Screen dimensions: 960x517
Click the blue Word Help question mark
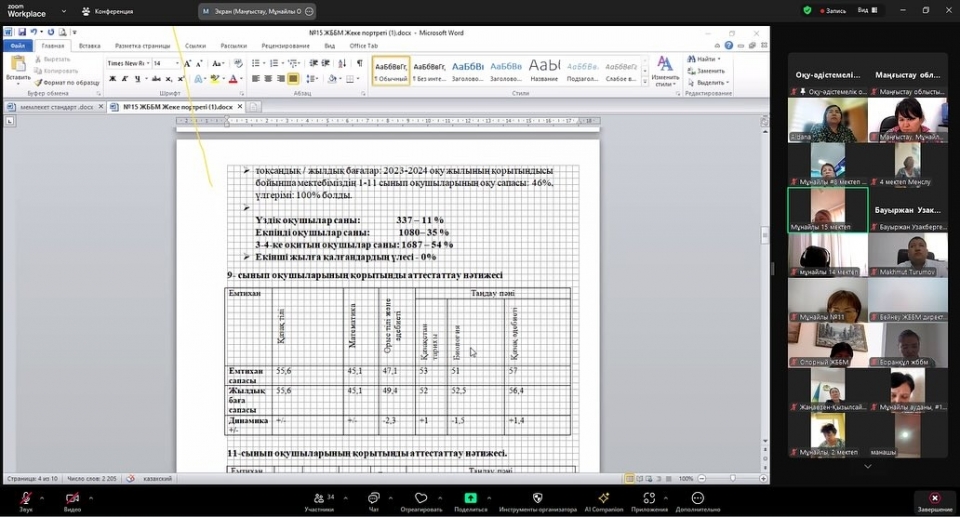click(x=729, y=45)
